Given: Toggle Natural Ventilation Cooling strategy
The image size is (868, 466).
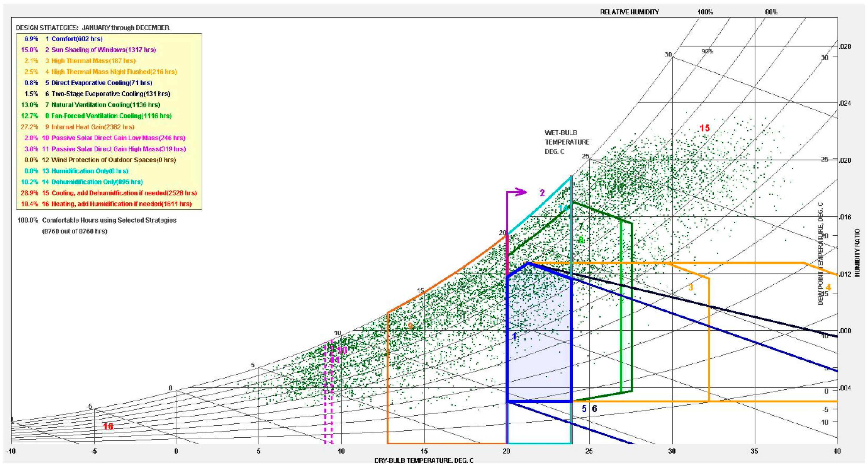Looking at the screenshot, I should click(x=105, y=105).
